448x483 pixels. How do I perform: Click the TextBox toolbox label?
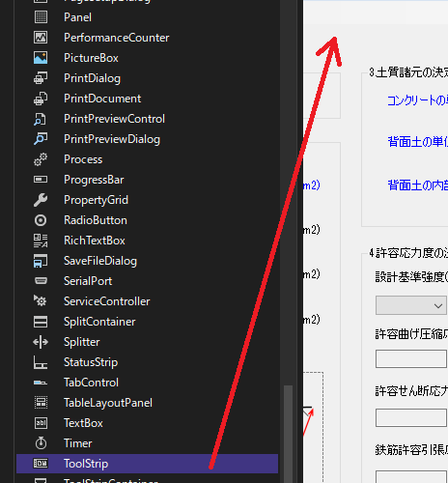pos(83,423)
